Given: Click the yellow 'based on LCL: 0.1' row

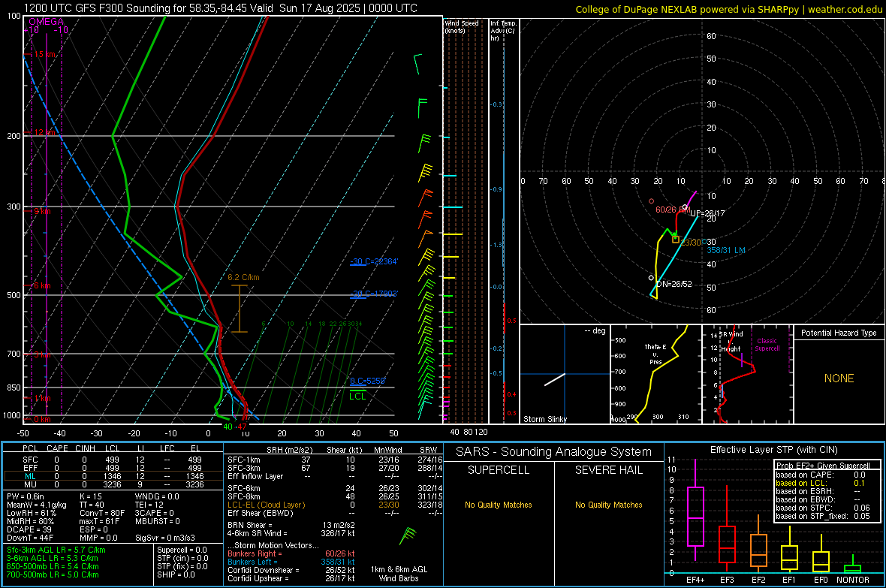Looking at the screenshot, I should coord(821,483).
